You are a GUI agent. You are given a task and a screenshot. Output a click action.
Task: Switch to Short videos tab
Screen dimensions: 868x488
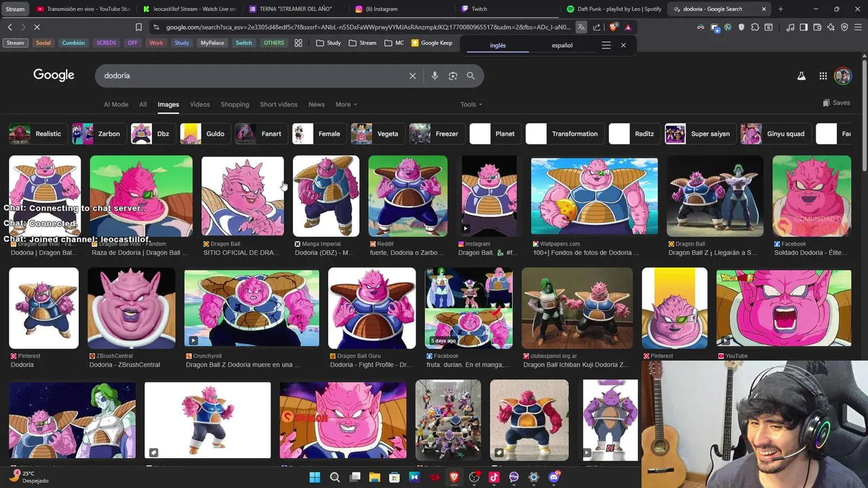point(279,104)
